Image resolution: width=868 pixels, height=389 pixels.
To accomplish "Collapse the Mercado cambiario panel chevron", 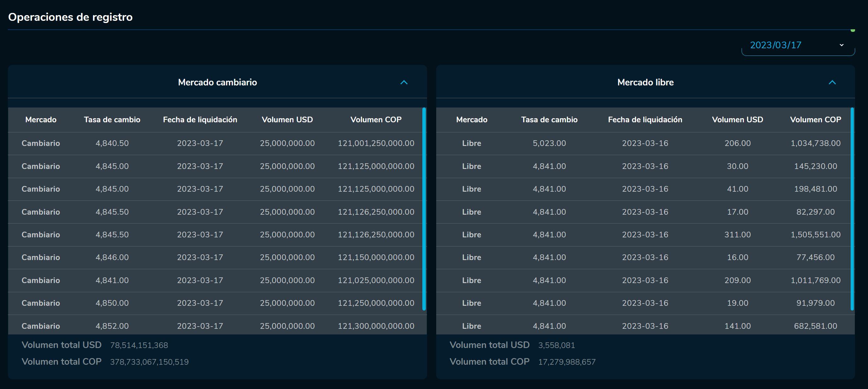I will (x=404, y=83).
